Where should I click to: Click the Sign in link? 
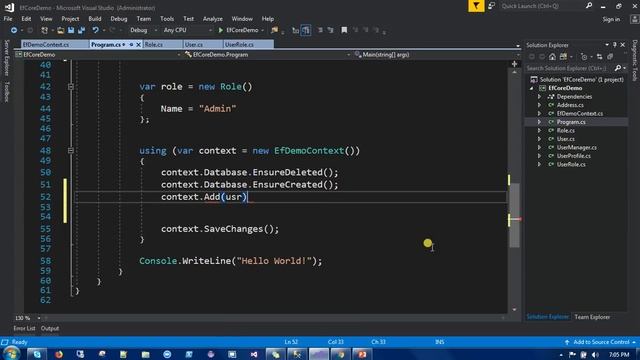pyautogui.click(x=611, y=19)
